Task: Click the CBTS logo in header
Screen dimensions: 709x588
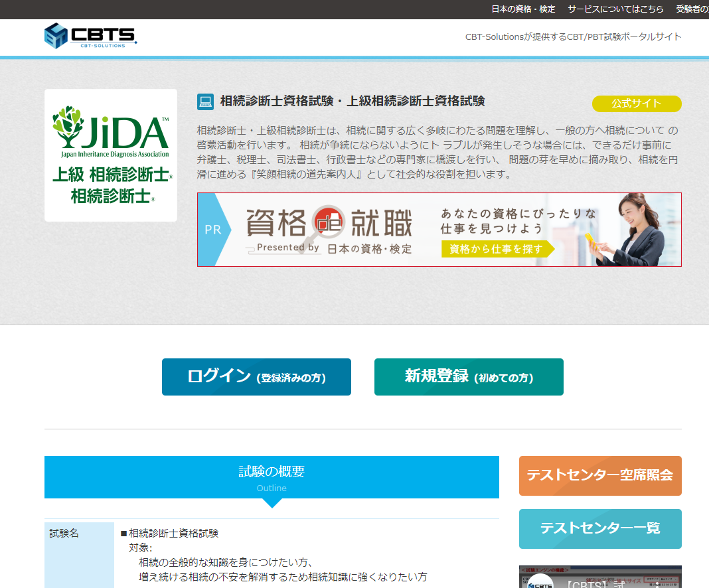Action: click(90, 35)
